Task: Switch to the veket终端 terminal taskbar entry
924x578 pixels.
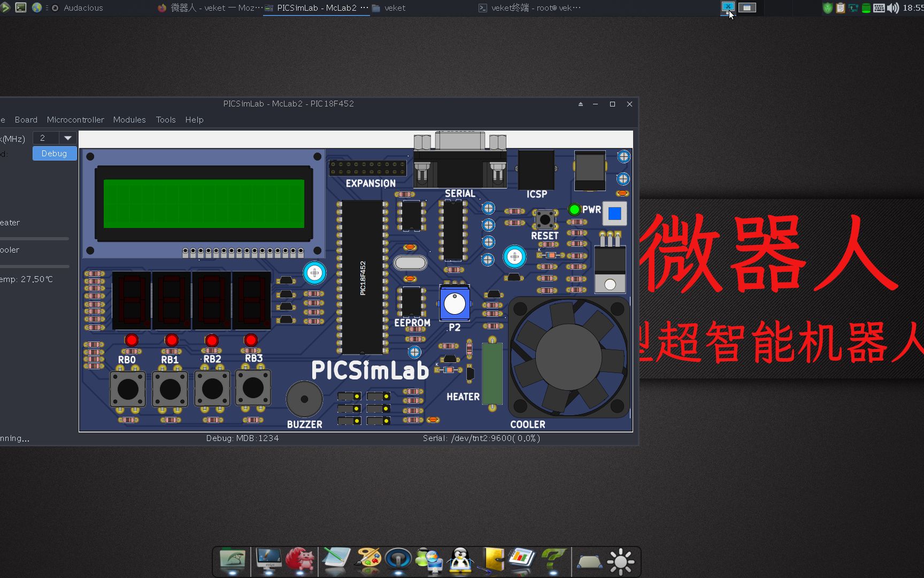Action: click(x=529, y=8)
